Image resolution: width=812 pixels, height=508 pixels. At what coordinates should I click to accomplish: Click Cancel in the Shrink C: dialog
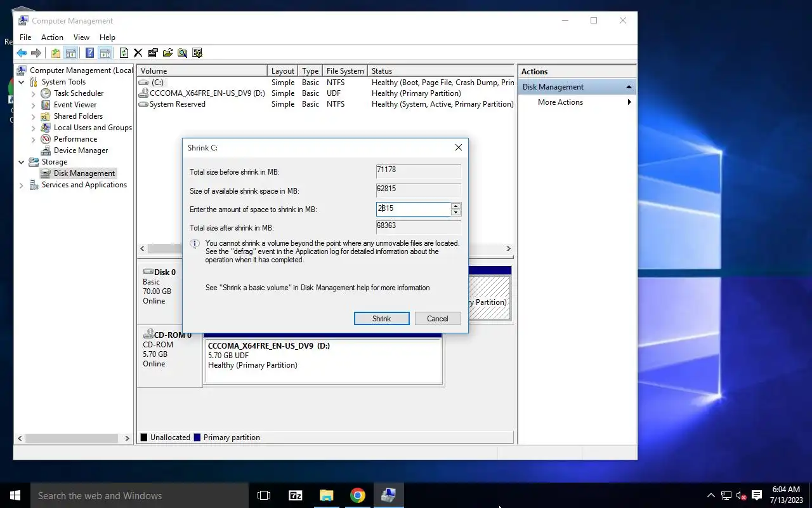[x=438, y=319]
